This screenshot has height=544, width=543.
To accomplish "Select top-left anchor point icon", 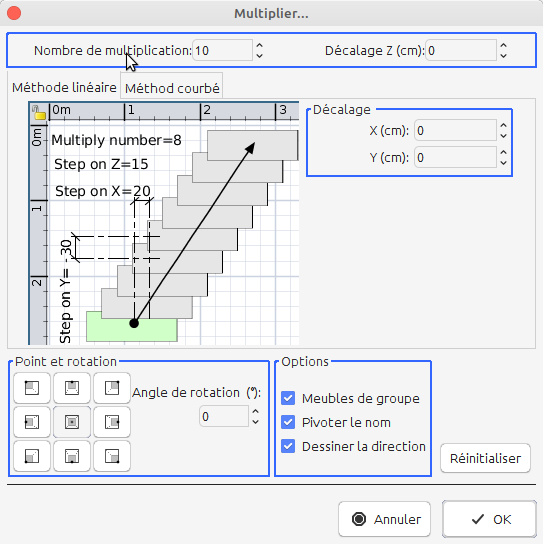I will pyautogui.click(x=32, y=388).
